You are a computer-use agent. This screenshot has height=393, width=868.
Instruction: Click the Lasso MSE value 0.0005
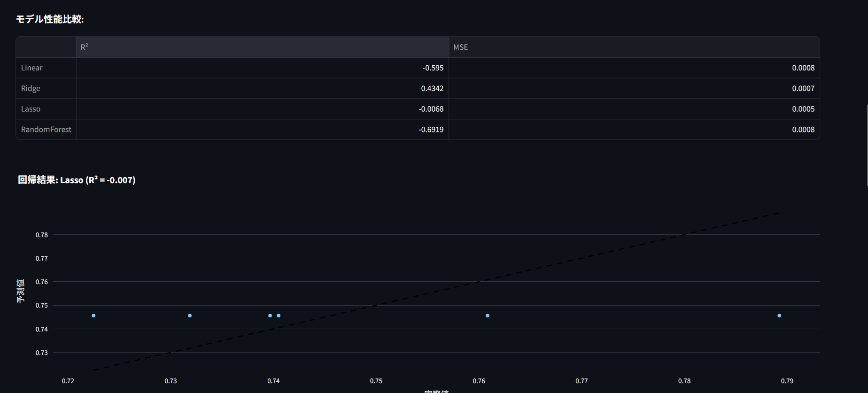tap(803, 109)
